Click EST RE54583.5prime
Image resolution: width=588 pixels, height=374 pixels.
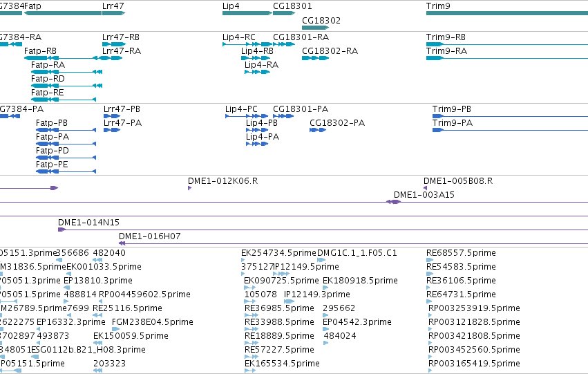[x=462, y=267]
